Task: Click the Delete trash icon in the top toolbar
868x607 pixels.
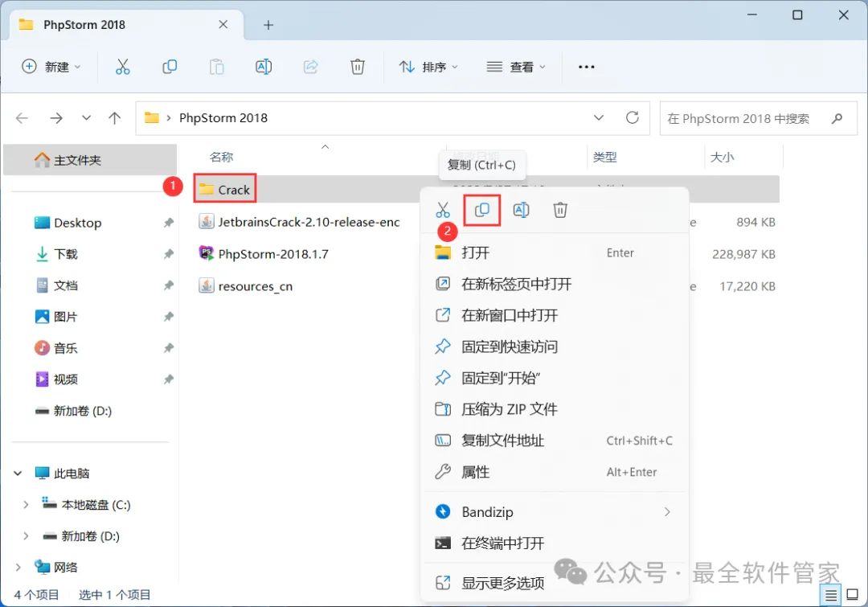Action: [358, 67]
